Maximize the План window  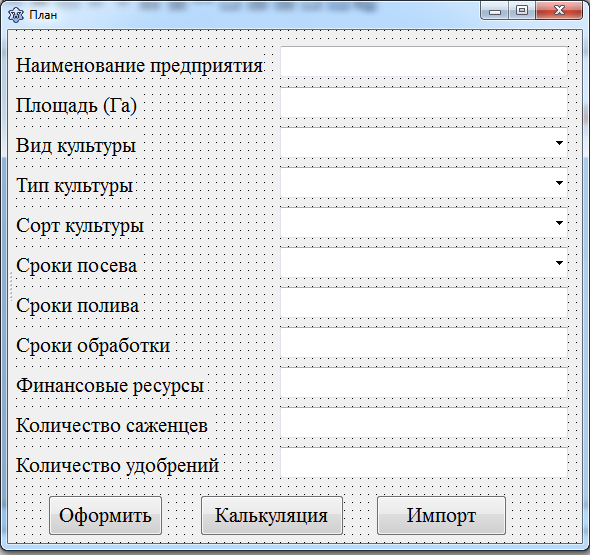(x=522, y=11)
